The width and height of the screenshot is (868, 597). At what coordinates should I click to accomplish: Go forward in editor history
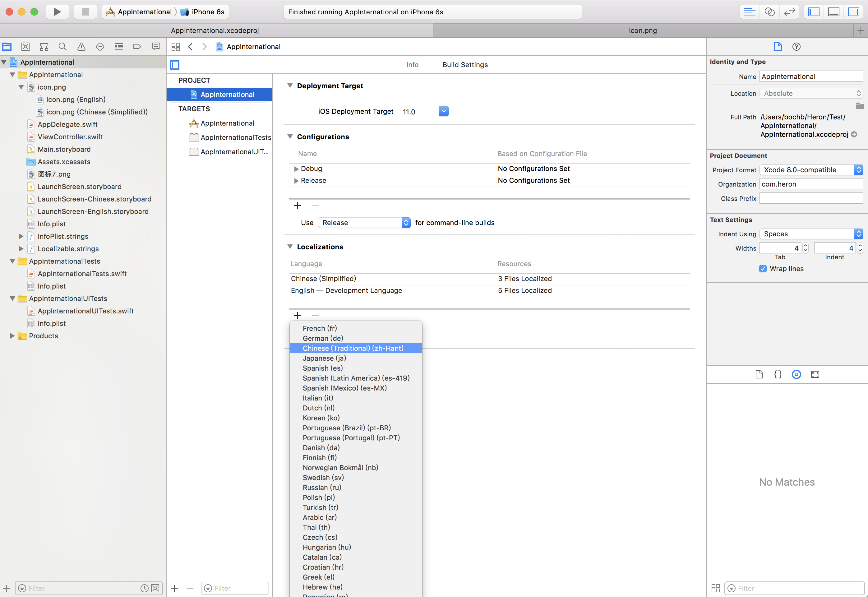tap(204, 47)
